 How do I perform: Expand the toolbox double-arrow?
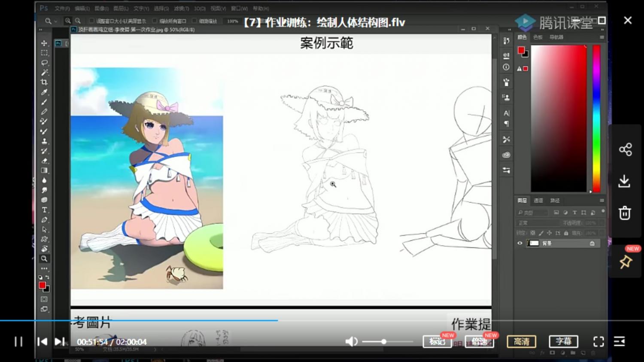pos(40,30)
